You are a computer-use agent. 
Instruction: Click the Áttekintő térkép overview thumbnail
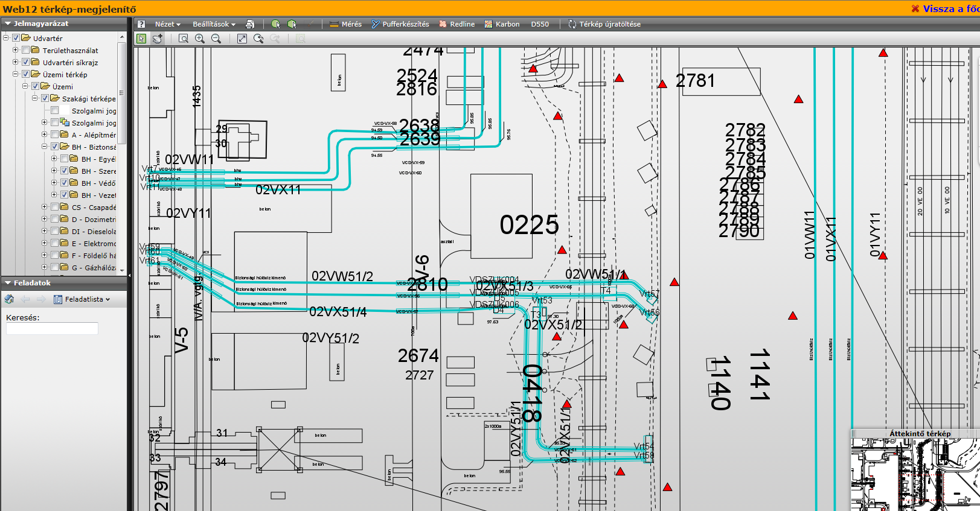(x=915, y=475)
